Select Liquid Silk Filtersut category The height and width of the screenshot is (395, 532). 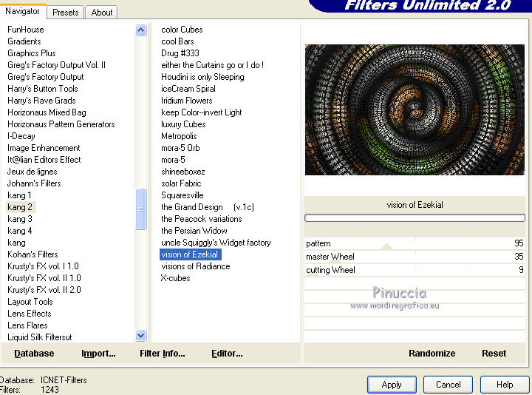(x=40, y=337)
